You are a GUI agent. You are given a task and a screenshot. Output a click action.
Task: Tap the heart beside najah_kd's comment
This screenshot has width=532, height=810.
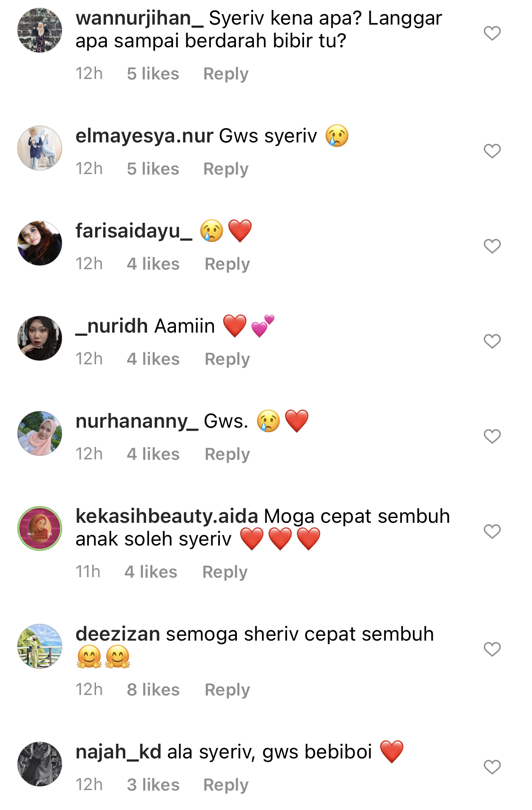click(492, 767)
